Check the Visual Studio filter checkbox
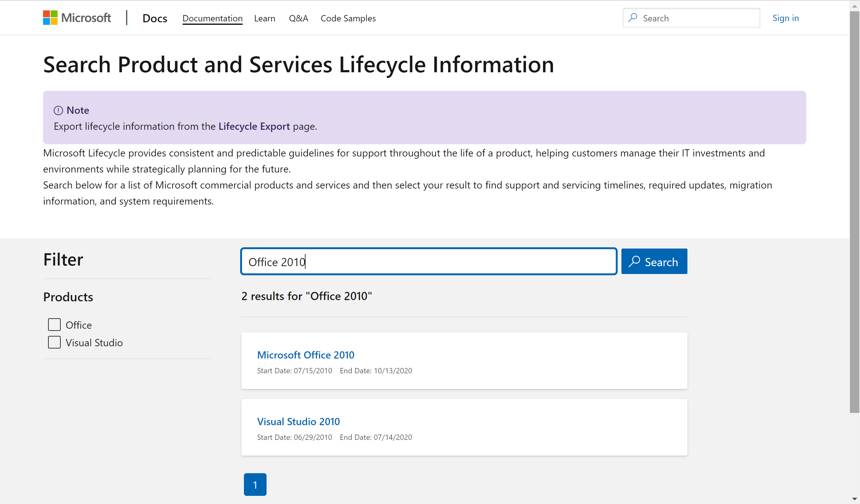 click(54, 342)
